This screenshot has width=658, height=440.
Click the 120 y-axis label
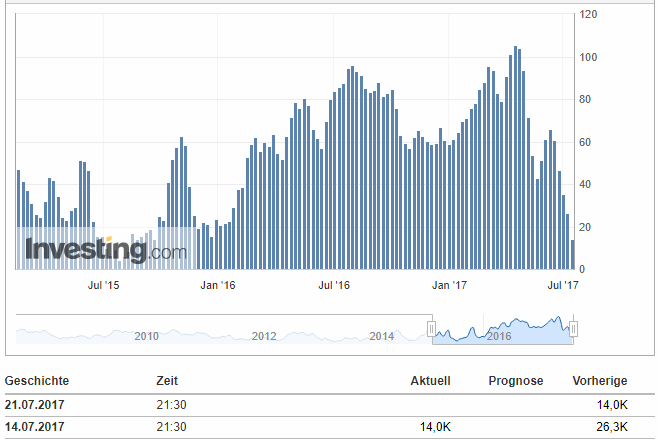[588, 14]
